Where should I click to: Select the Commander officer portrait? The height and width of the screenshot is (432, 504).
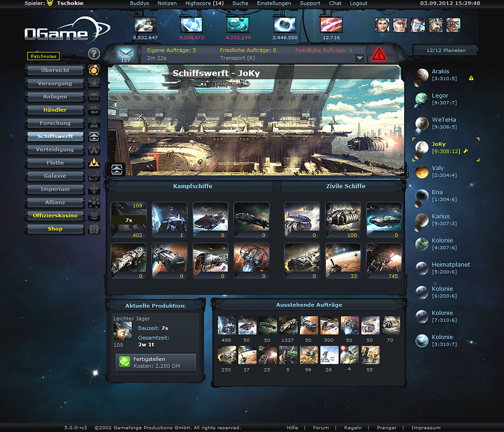[x=382, y=25]
